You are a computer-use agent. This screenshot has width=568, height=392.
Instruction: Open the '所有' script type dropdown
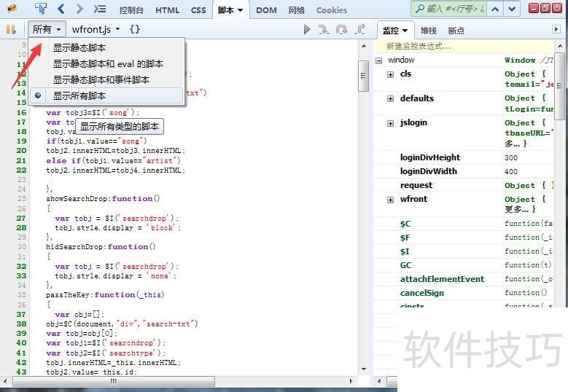[x=47, y=29]
